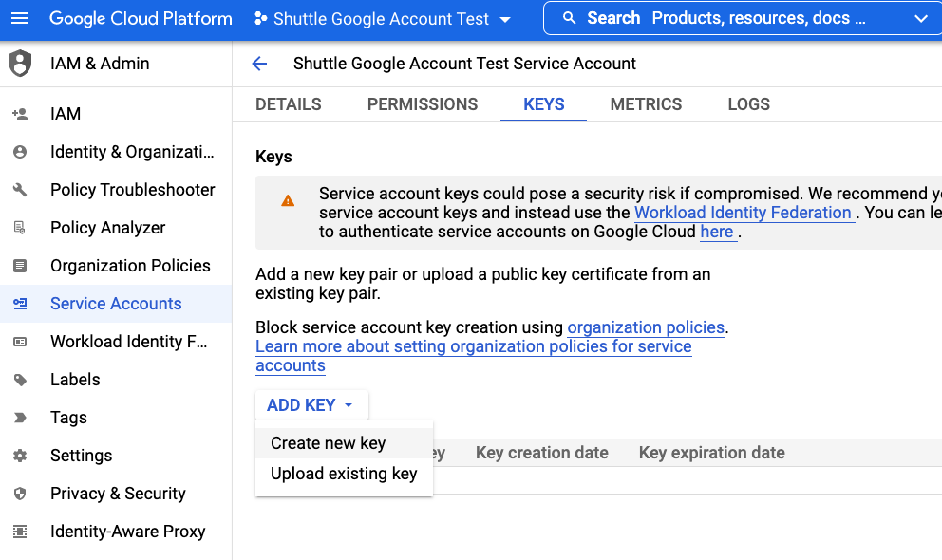942x560 pixels.
Task: Open the Workload Identity Federation link
Action: [743, 213]
